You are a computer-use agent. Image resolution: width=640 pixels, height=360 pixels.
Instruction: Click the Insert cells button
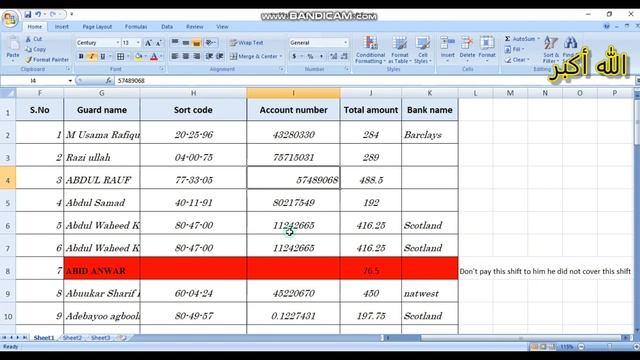click(x=447, y=49)
